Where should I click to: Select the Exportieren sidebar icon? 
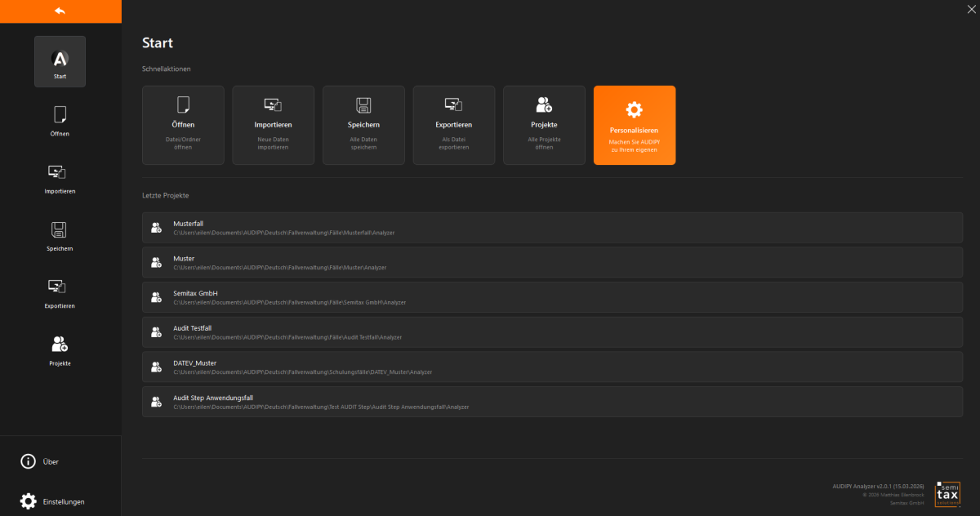pyautogui.click(x=60, y=291)
